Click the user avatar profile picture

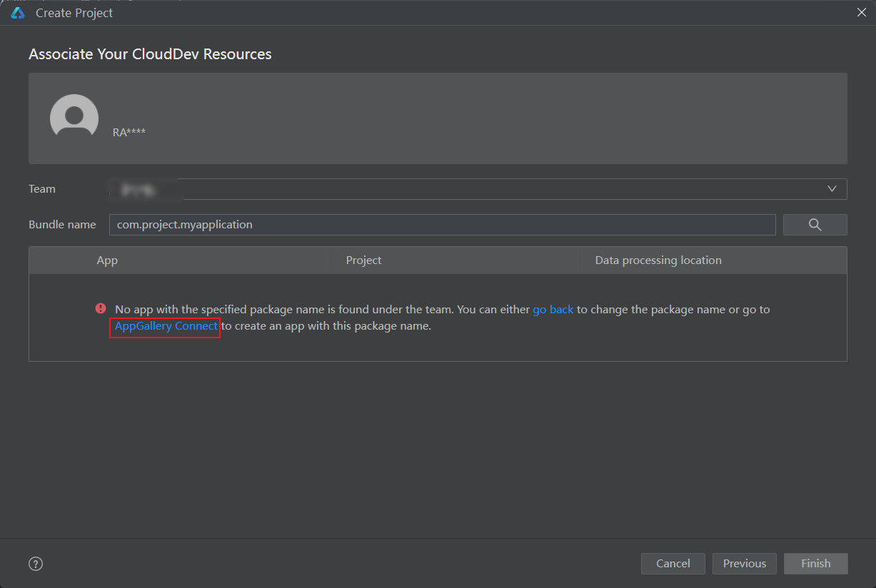click(74, 116)
